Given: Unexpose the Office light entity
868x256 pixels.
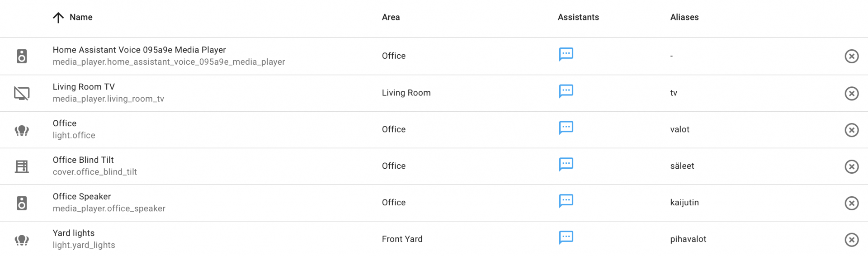Looking at the screenshot, I should pos(851,130).
